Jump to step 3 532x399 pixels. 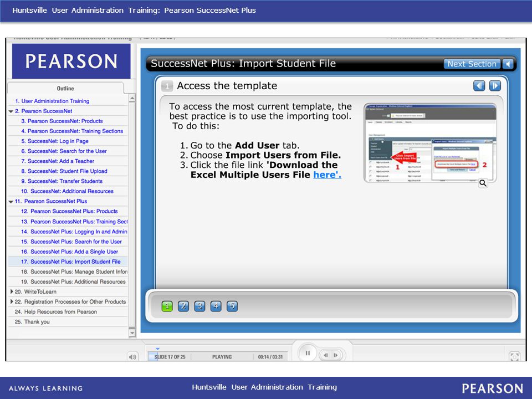click(x=199, y=306)
